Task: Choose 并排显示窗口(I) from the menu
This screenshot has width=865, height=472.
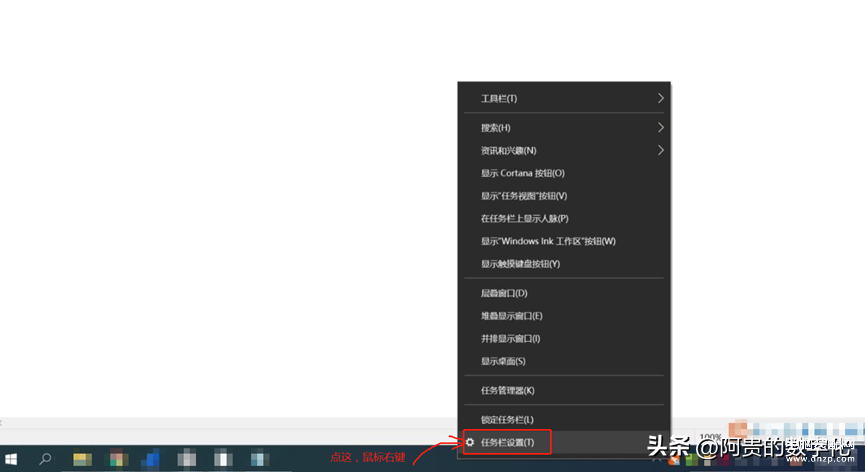Action: 564,339
